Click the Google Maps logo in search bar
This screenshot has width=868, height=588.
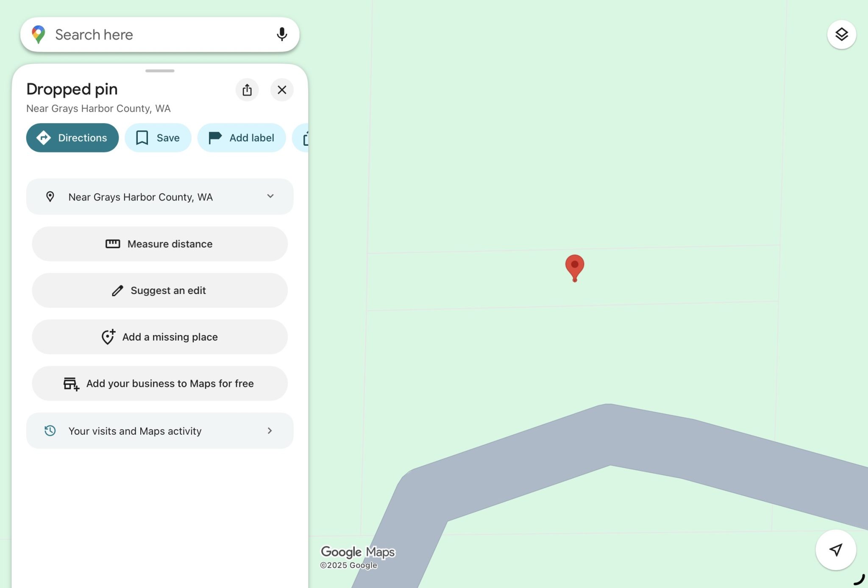click(x=39, y=34)
